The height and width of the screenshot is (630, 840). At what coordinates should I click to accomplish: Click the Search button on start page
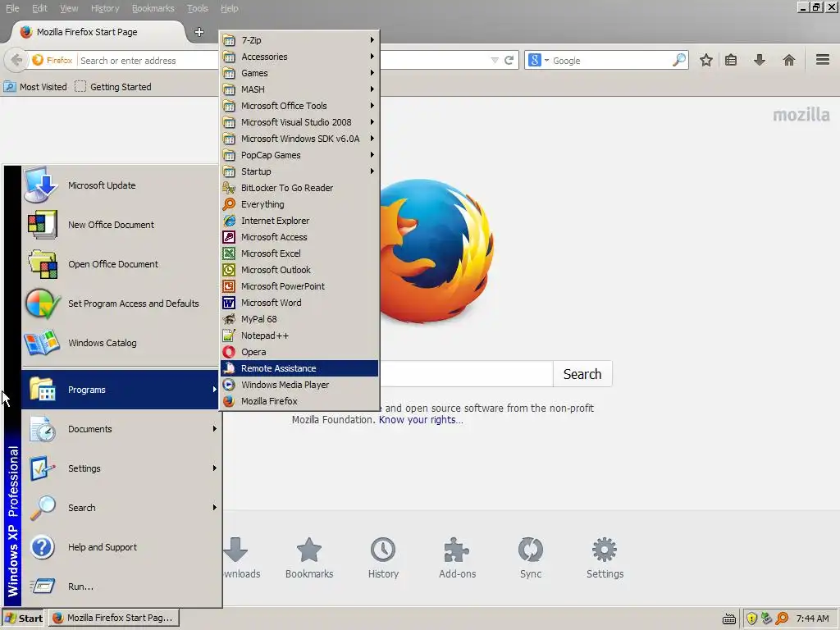pos(582,374)
